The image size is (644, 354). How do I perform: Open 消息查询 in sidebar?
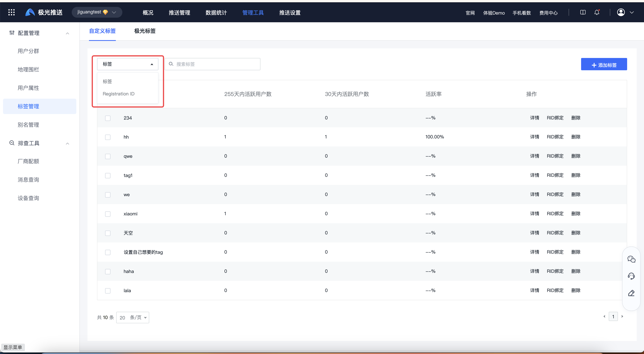click(x=28, y=180)
